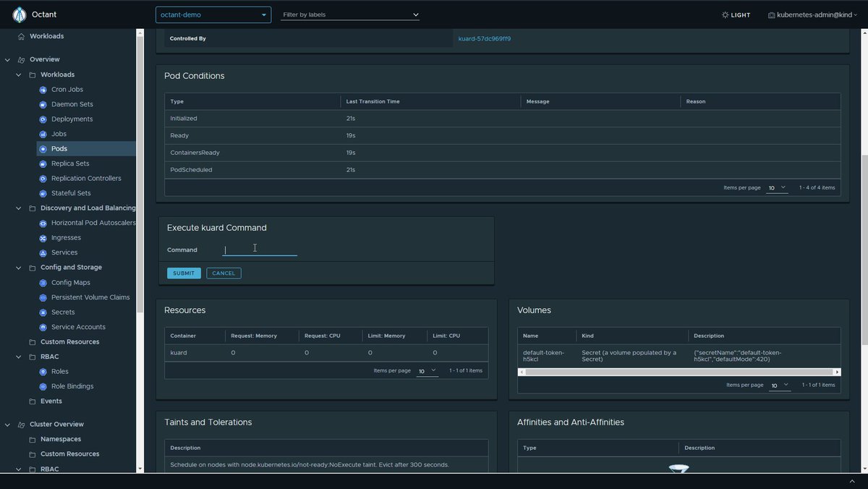
Task: Sort by Last Transition Time column
Action: coord(373,101)
